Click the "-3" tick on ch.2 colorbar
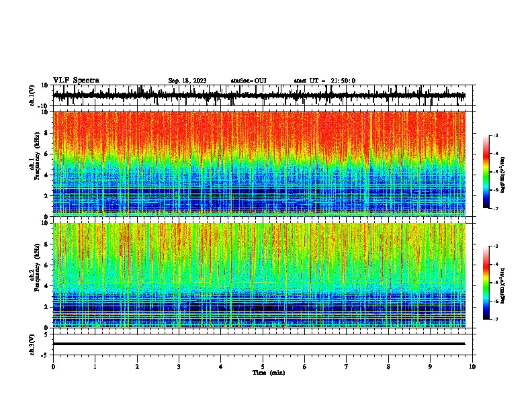The height and width of the screenshot is (411, 532). click(x=495, y=246)
